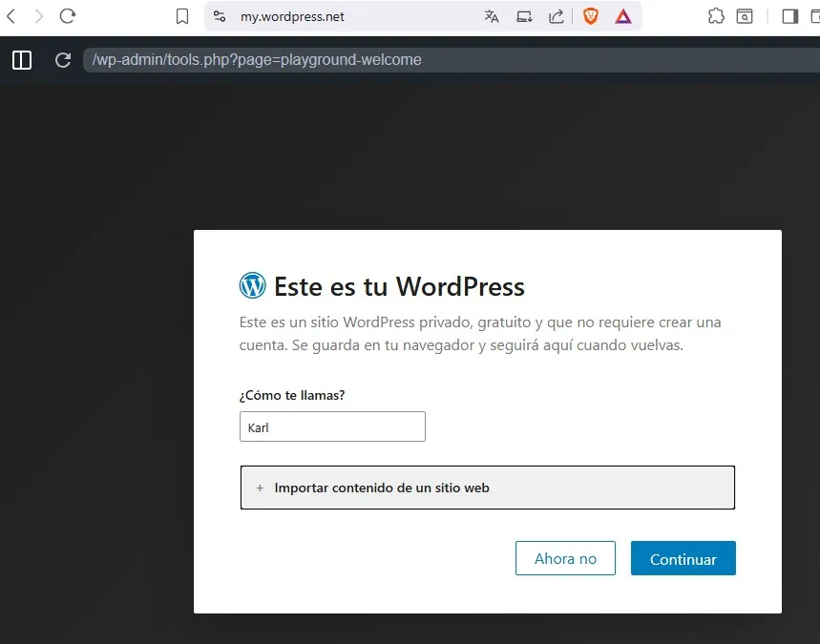
Task: Open site settings icon in address bar
Action: (220, 16)
